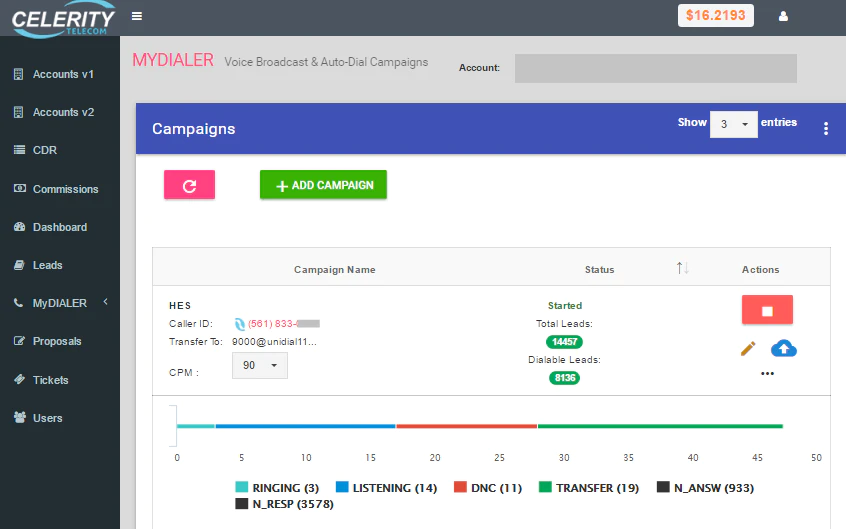Click Leads book icon
846x529 pixels.
(19, 265)
